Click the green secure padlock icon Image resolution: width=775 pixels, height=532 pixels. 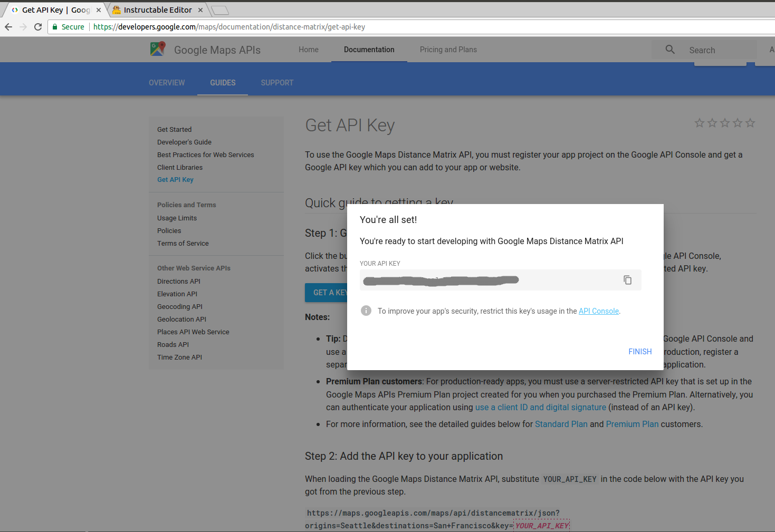click(x=54, y=27)
